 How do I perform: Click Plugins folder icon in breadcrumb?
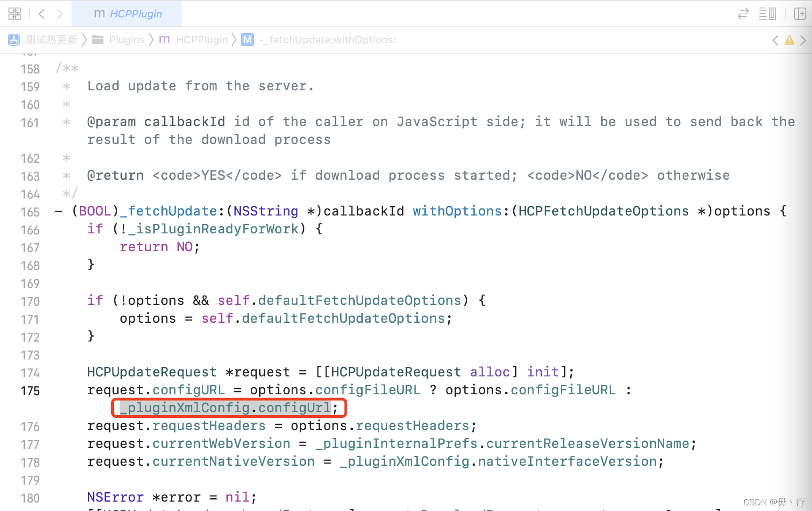[x=98, y=40]
